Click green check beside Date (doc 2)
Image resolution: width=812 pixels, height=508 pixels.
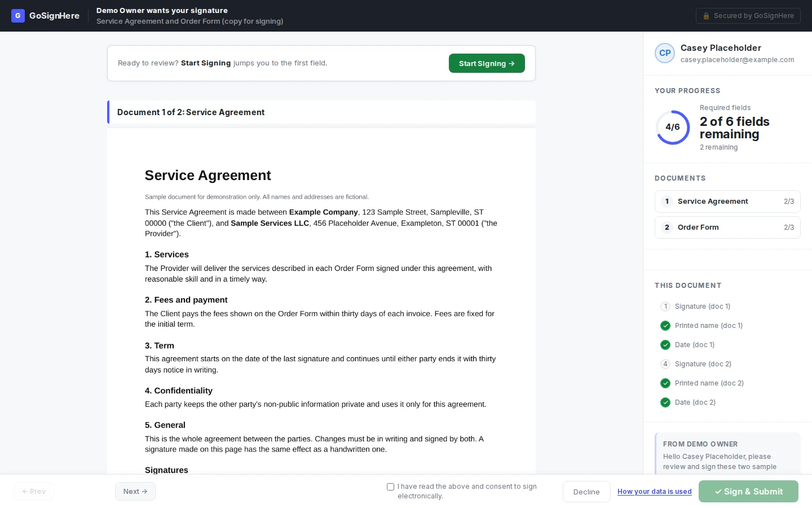point(665,402)
